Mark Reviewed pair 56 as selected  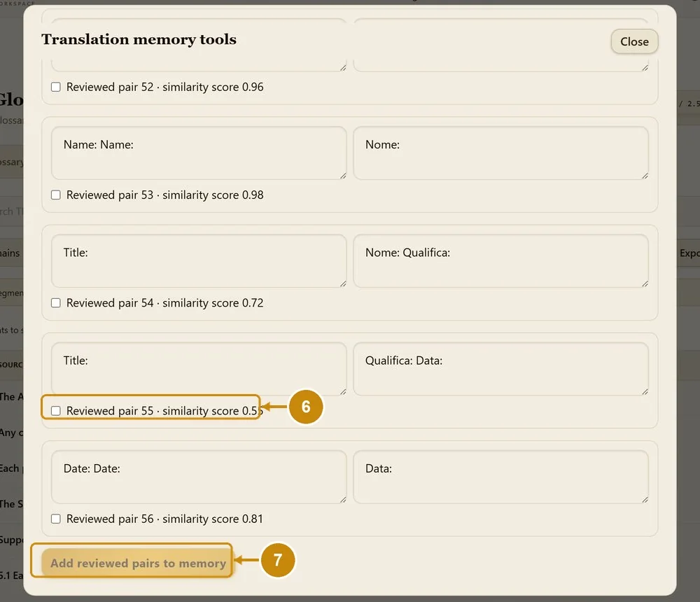(x=56, y=519)
